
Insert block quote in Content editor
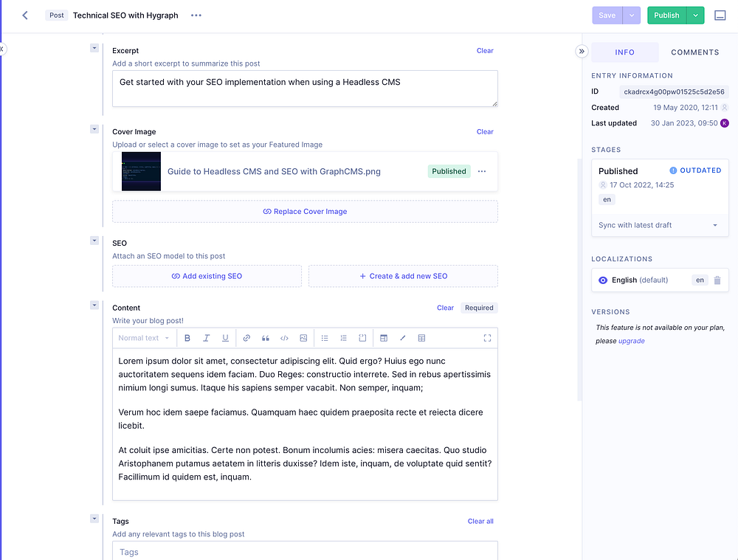[x=266, y=338]
